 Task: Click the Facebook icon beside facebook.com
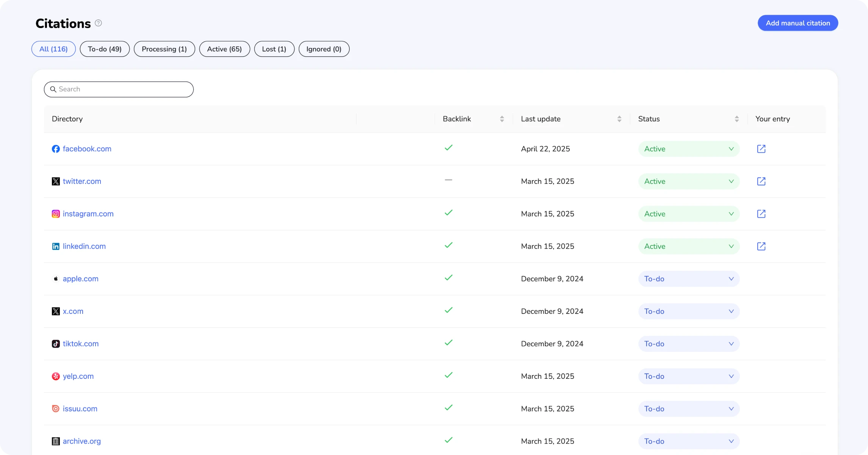tap(56, 149)
